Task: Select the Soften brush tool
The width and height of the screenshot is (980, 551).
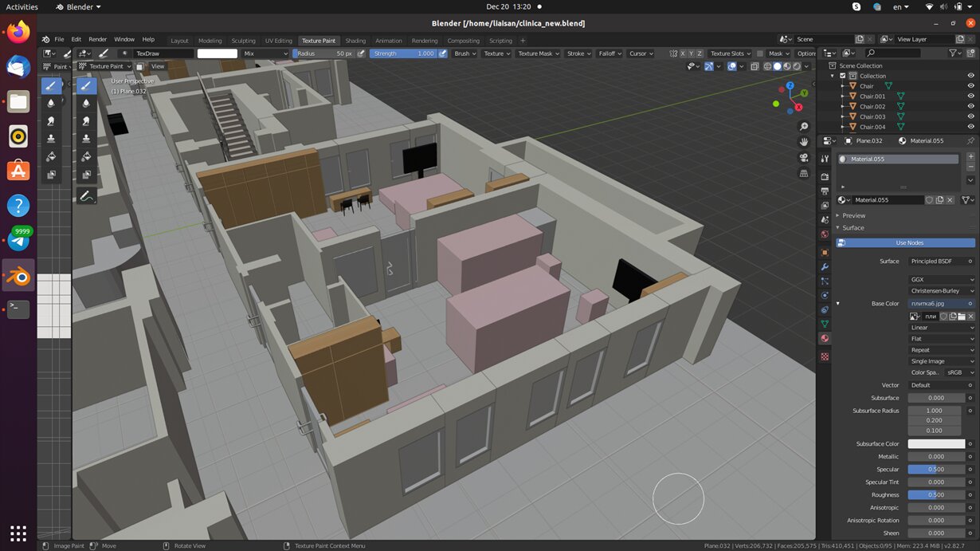Action: coord(86,103)
